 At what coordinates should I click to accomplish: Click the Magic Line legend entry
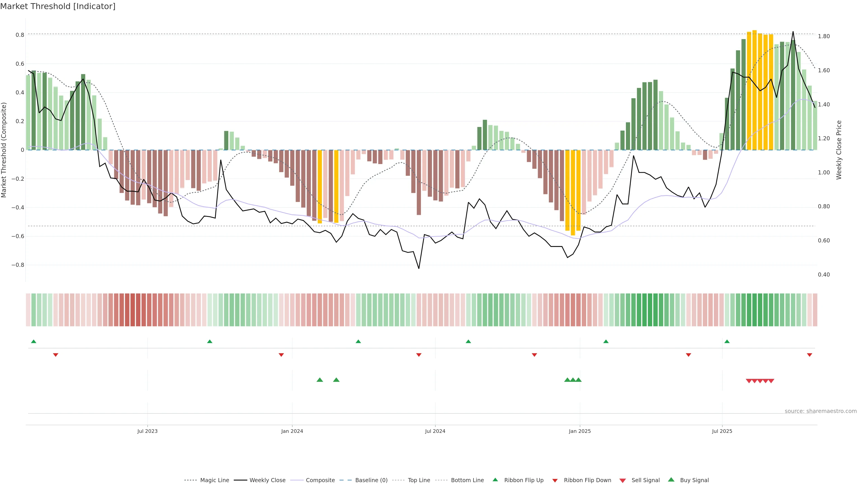(x=214, y=480)
